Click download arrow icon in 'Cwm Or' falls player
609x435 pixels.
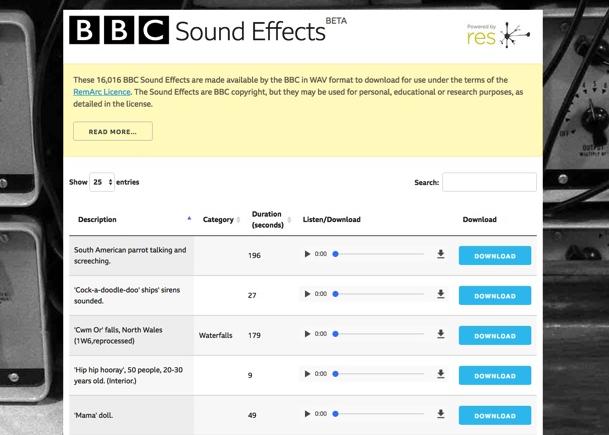[x=440, y=334]
